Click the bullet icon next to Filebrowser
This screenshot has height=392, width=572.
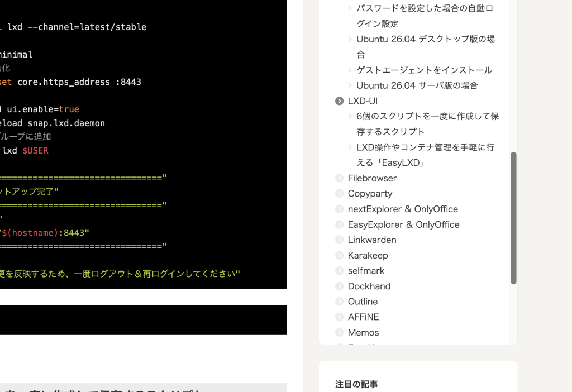tap(339, 178)
